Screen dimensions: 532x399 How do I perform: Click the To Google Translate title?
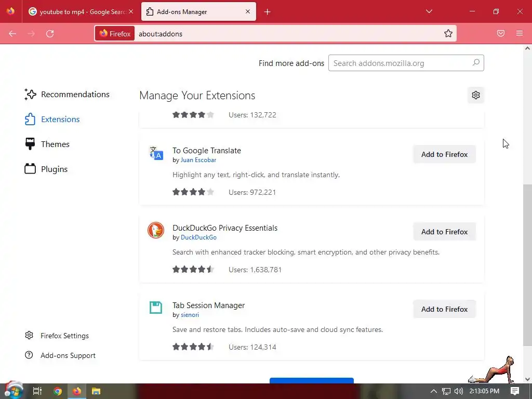click(x=207, y=151)
